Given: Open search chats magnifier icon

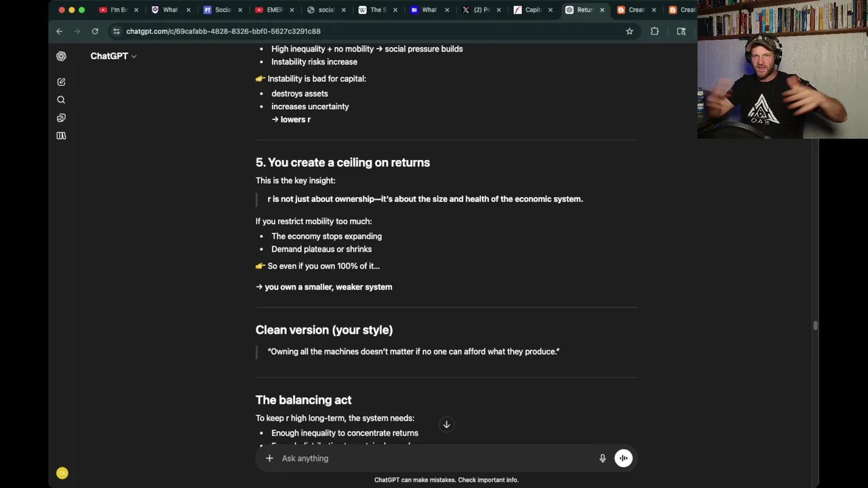Looking at the screenshot, I should click(61, 100).
